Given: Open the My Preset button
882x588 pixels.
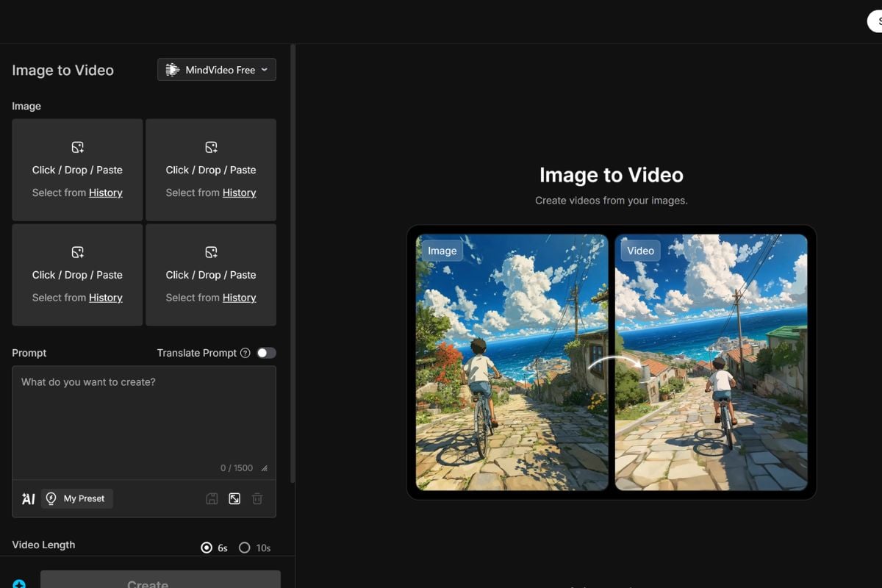Looking at the screenshot, I should [x=77, y=498].
